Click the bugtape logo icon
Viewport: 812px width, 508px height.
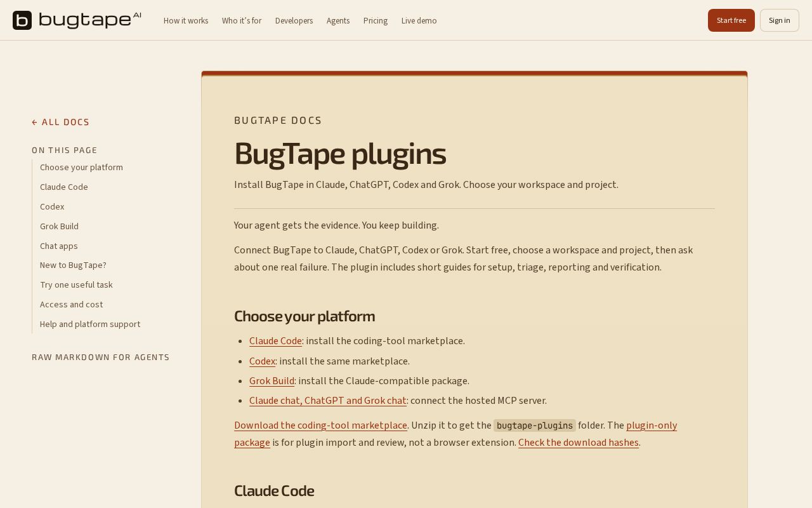(x=22, y=20)
